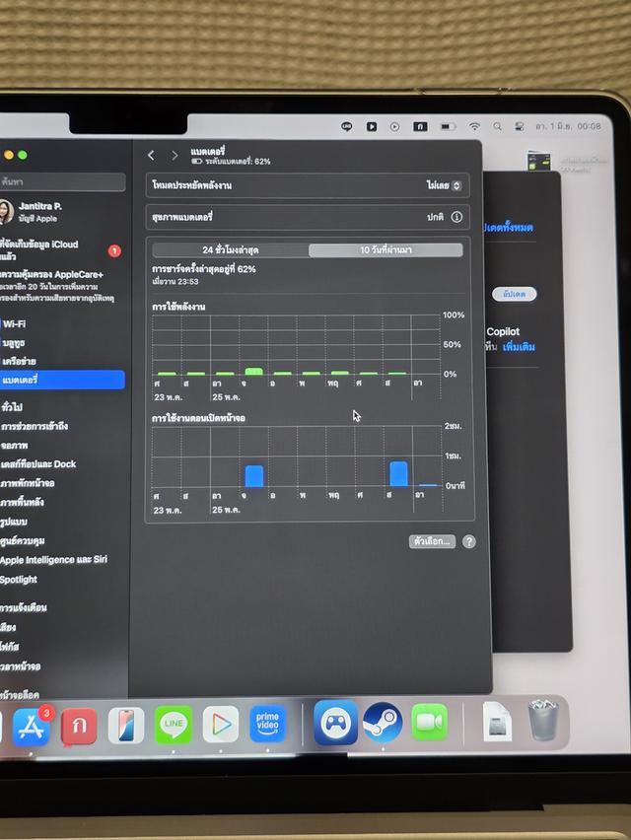631x840 pixels.
Task: Open the Low Power Mode 'ไม่เลย' dropdown
Action: click(x=444, y=185)
